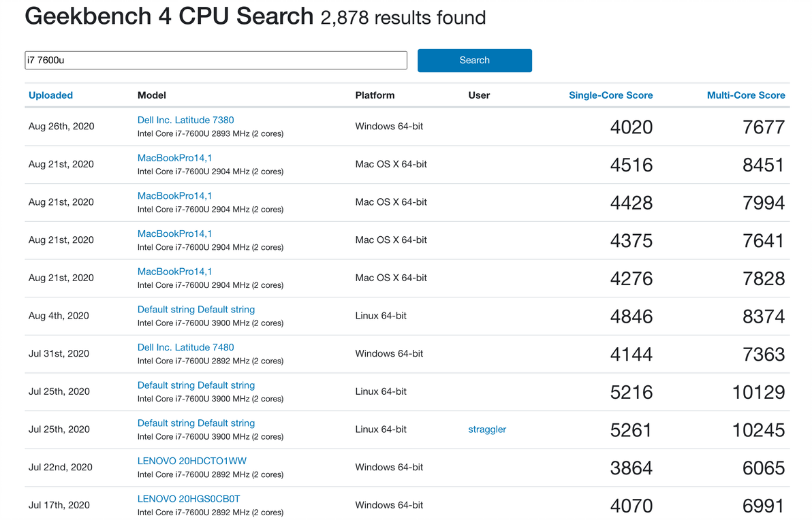The height and width of the screenshot is (520, 812).
Task: Open LENOVO 20HDCTO1WW result
Action: pyautogui.click(x=191, y=461)
